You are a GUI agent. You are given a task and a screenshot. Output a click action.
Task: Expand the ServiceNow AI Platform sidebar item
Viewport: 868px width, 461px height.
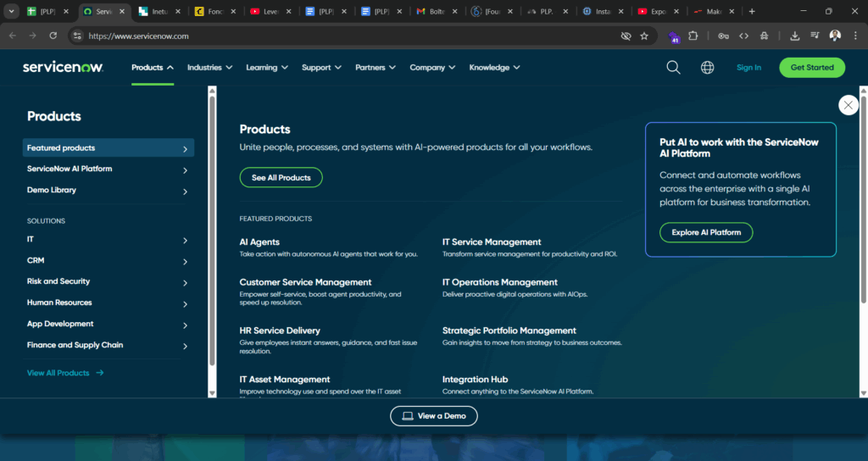click(x=108, y=169)
